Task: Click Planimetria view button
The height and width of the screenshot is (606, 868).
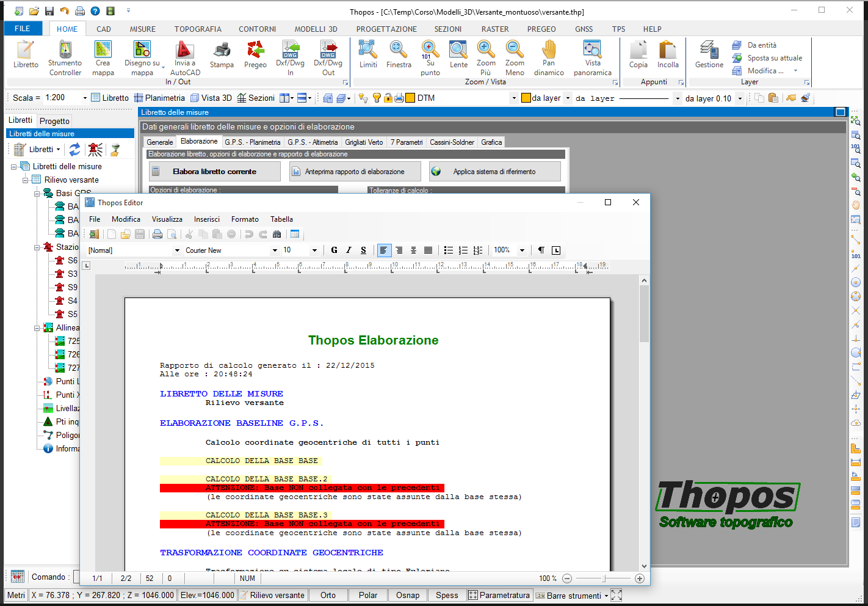Action: (x=159, y=98)
